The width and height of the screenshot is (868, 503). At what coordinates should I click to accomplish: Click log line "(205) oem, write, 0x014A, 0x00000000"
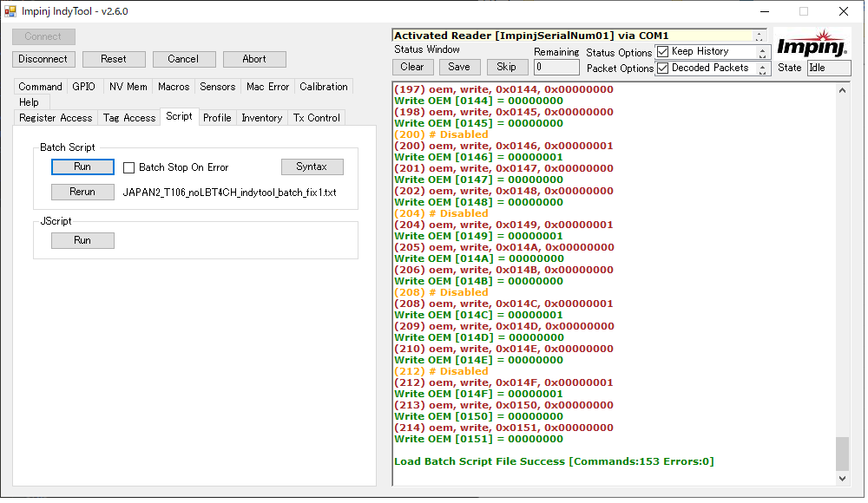click(504, 247)
